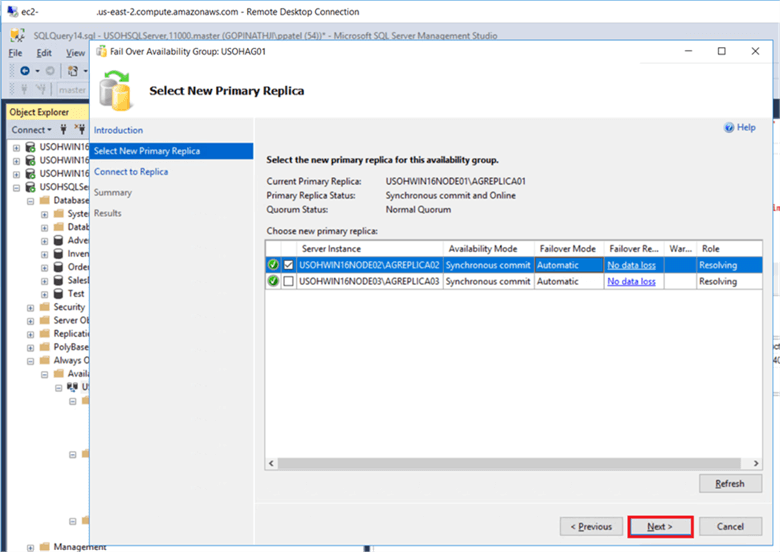Click the < Previous button
This screenshot has height=552, width=780.
(591, 527)
